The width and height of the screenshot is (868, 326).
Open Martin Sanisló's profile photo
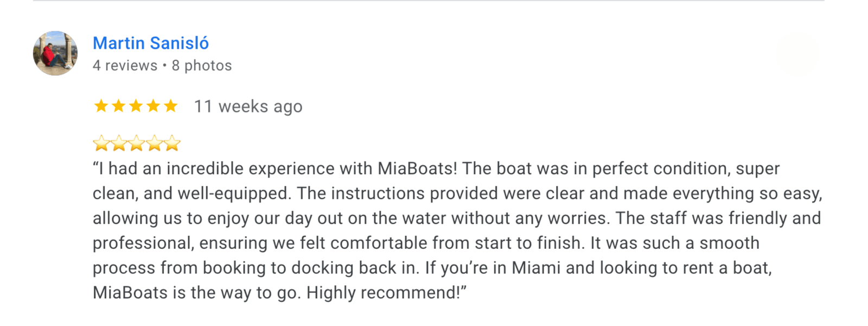(55, 53)
